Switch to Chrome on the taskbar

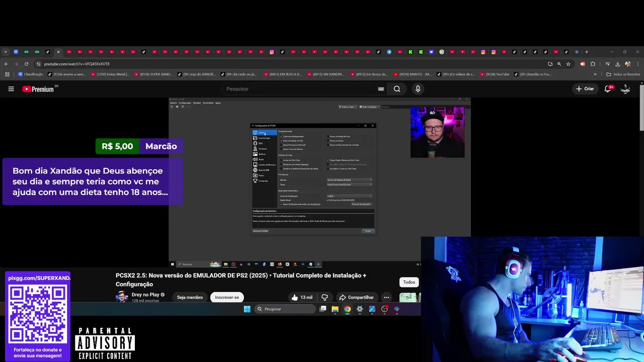[347, 309]
